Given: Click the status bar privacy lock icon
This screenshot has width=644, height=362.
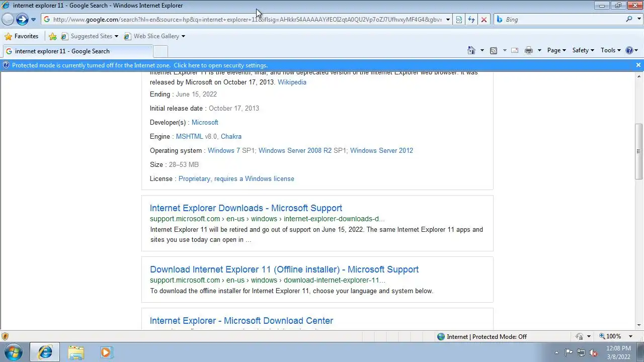Looking at the screenshot, I should click(x=579, y=336).
